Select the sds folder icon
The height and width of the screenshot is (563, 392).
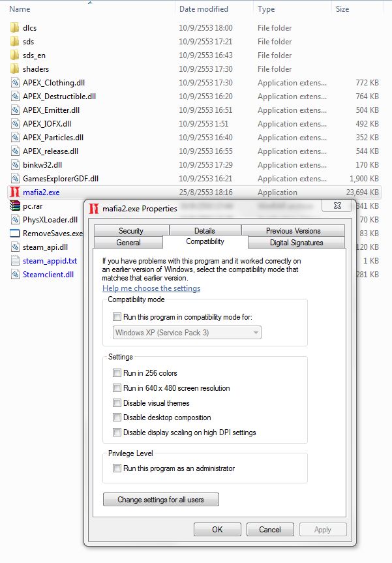point(15,41)
